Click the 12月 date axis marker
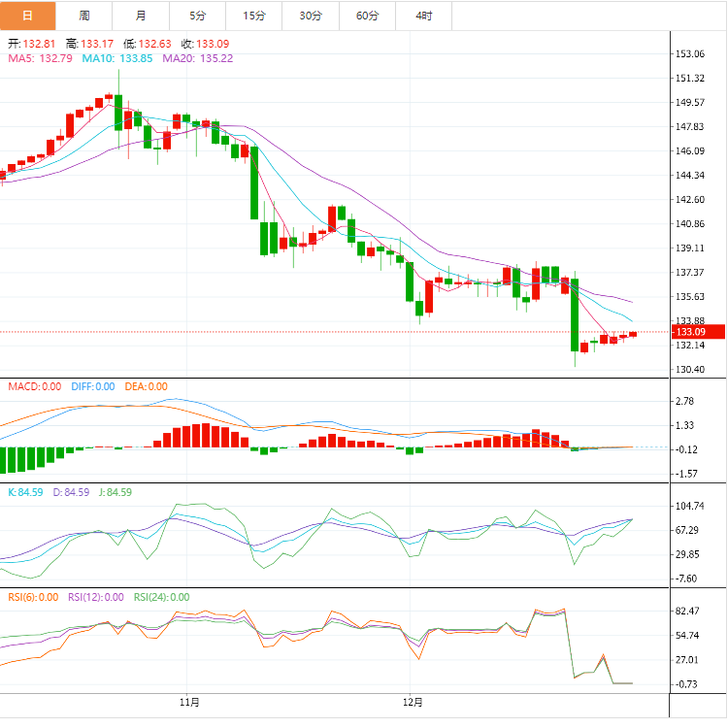Screen dimensions: 728x728 point(414,702)
